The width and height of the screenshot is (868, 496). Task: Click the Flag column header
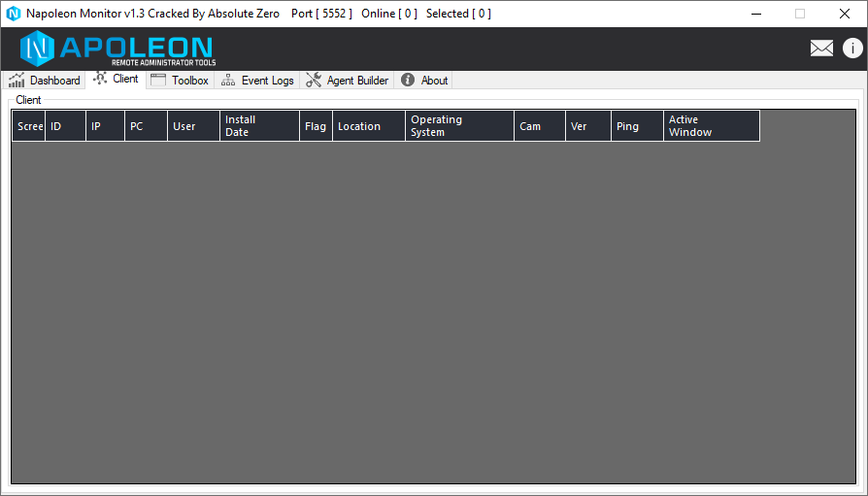[316, 126]
